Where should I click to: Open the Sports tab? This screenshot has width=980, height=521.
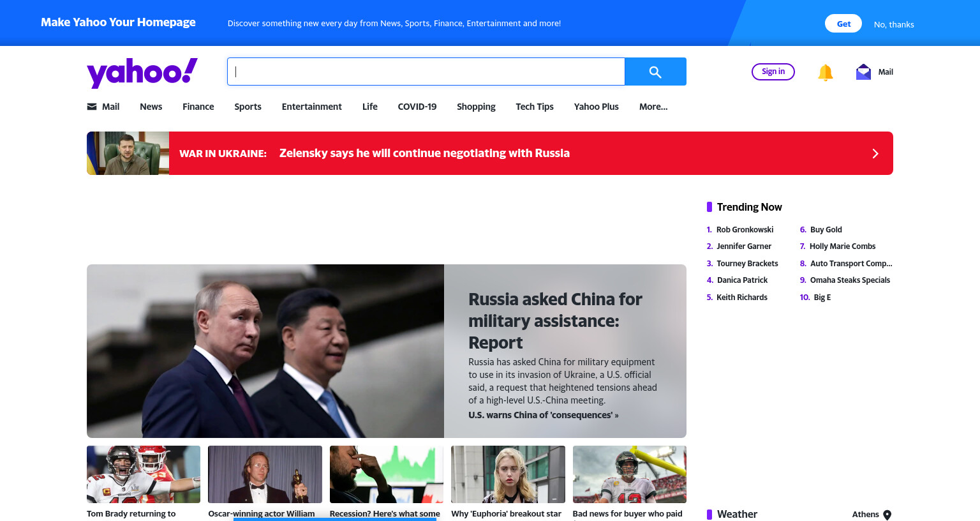248,107
